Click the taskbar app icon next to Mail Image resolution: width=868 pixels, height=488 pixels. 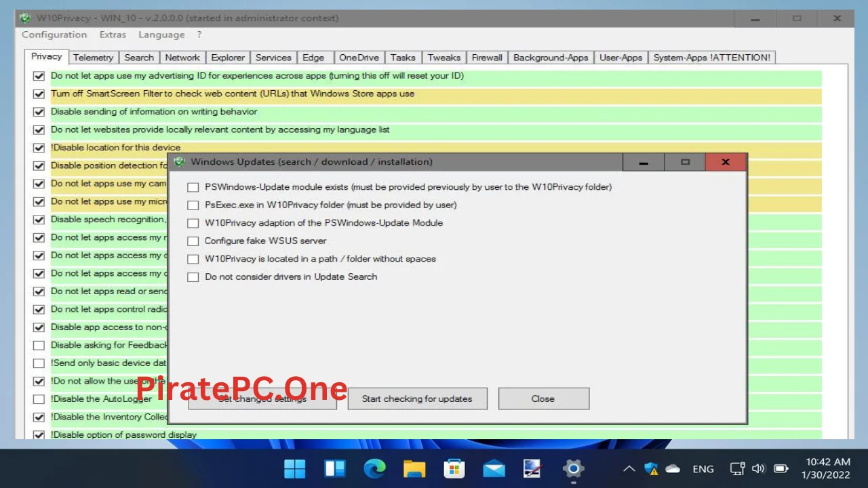533,468
